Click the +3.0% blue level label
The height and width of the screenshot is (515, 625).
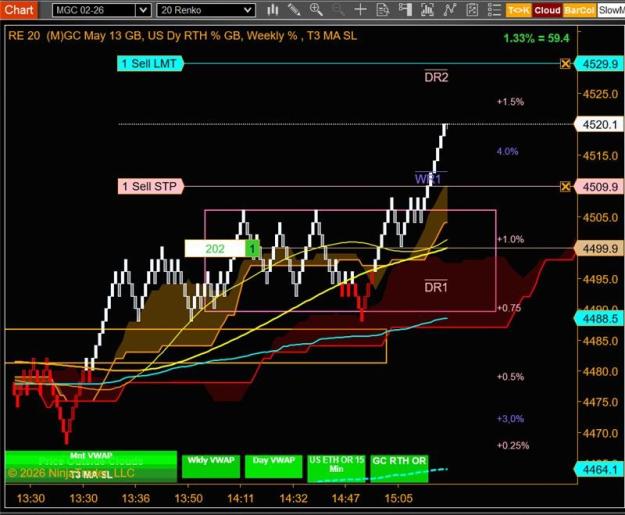coord(510,419)
